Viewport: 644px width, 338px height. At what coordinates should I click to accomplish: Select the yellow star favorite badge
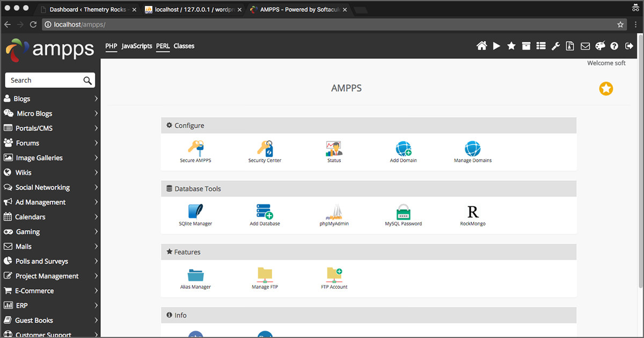[606, 89]
